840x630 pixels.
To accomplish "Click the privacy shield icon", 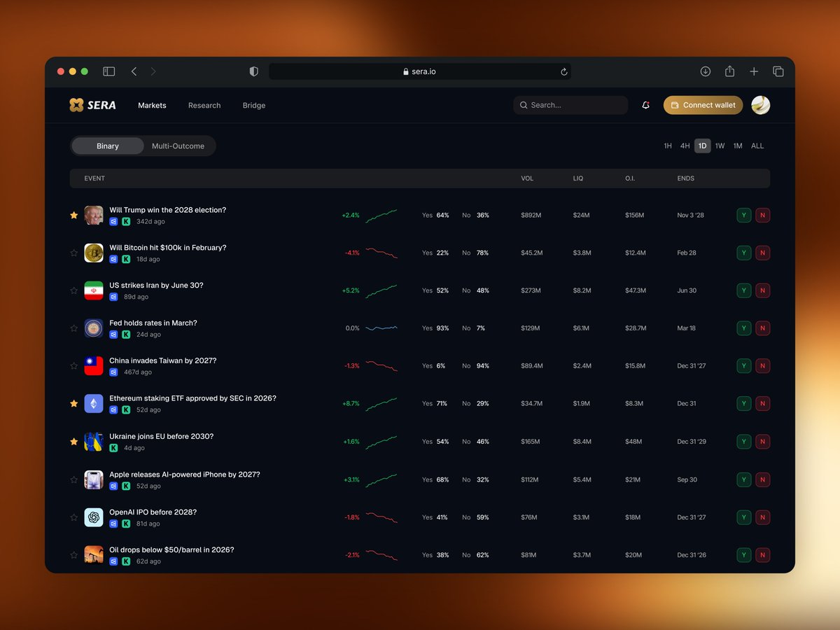I will pos(254,71).
